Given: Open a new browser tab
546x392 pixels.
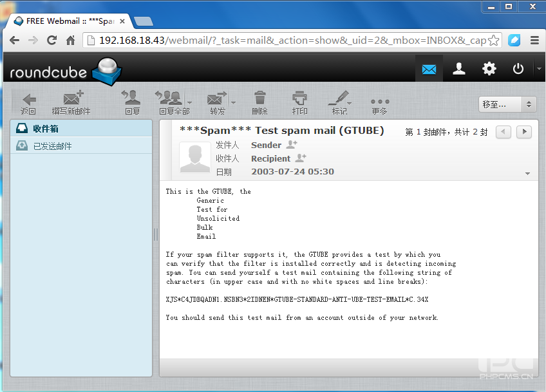Looking at the screenshot, I should pos(144,22).
